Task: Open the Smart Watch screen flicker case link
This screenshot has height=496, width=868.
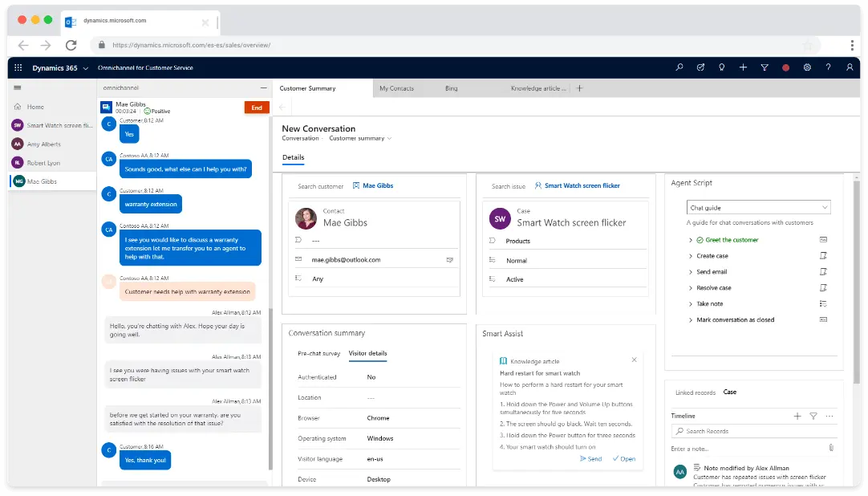Action: [582, 186]
